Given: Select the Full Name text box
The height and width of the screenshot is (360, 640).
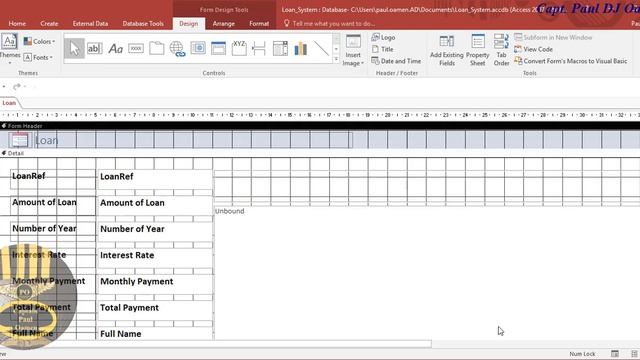Looking at the screenshot, I should pos(155,333).
